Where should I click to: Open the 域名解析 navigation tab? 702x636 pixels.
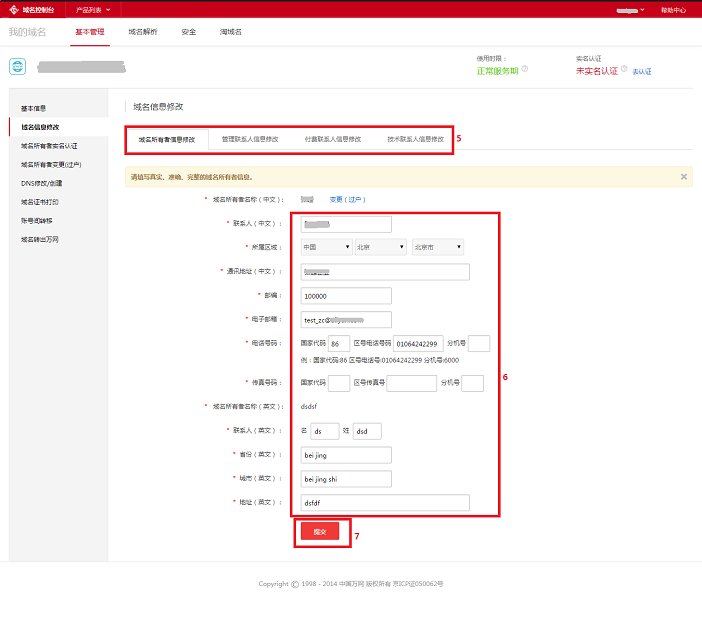[143, 32]
